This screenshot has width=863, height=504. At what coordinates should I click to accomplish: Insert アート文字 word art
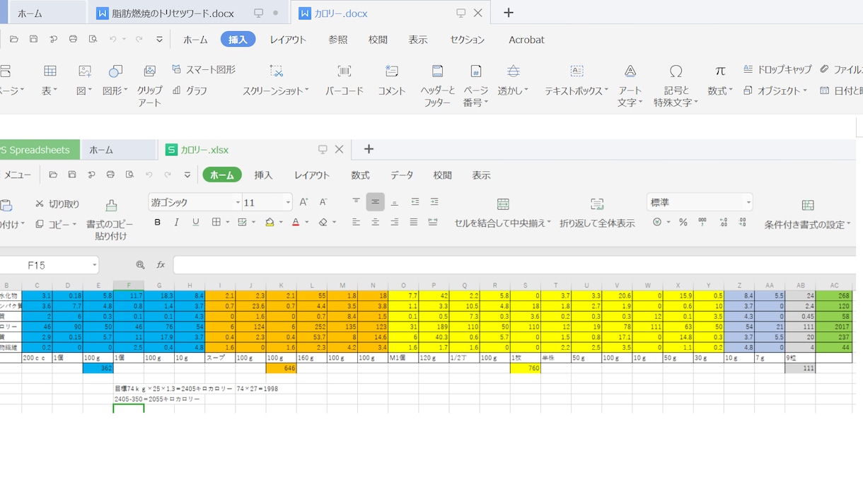630,85
